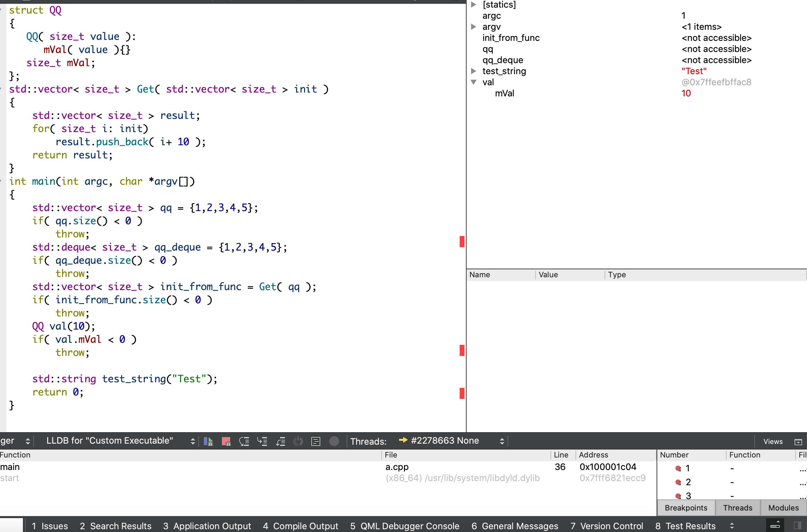Select the mVal row under val
This screenshot has width=807, height=532.
(x=636, y=93)
